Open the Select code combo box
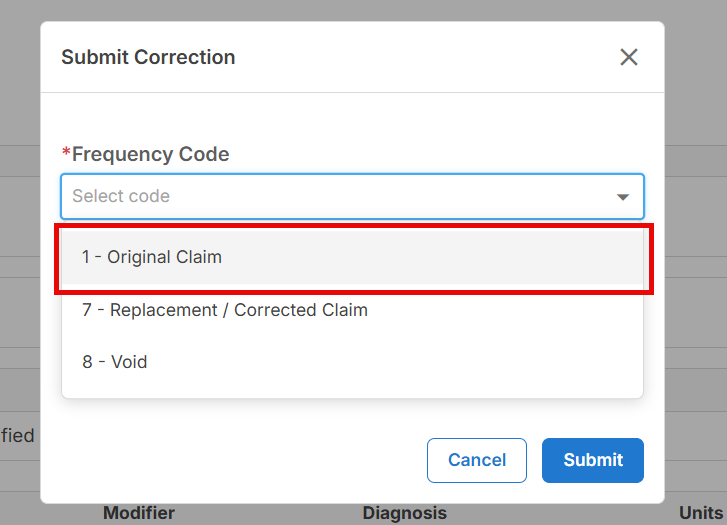The height and width of the screenshot is (525, 727). (352, 196)
